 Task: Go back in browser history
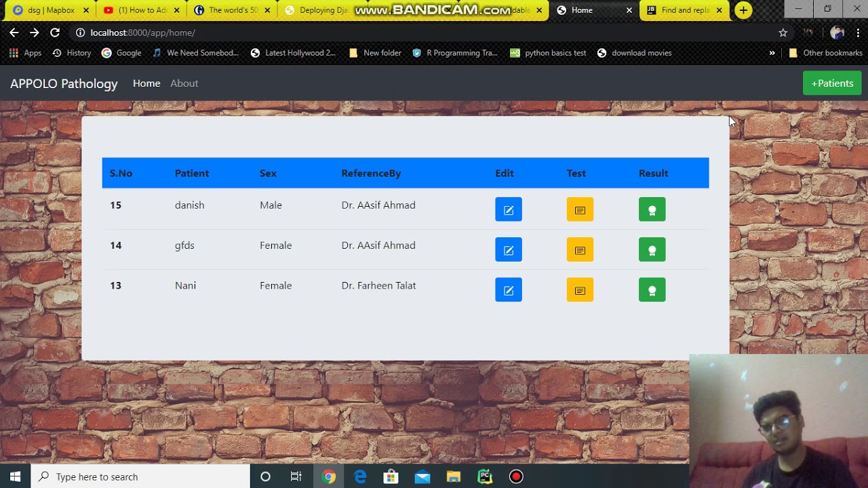pyautogui.click(x=14, y=33)
